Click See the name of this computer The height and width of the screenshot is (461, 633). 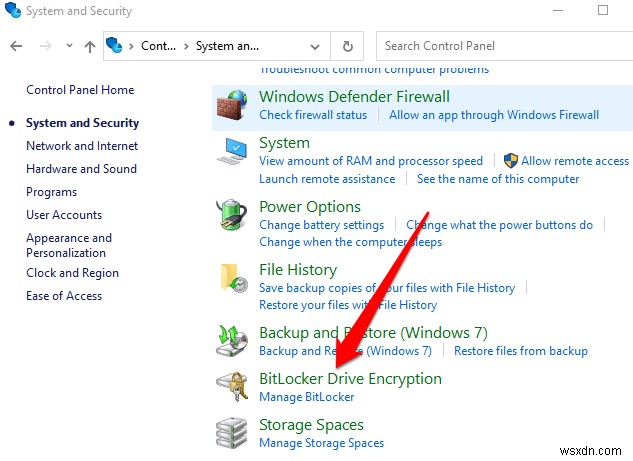coord(498,179)
